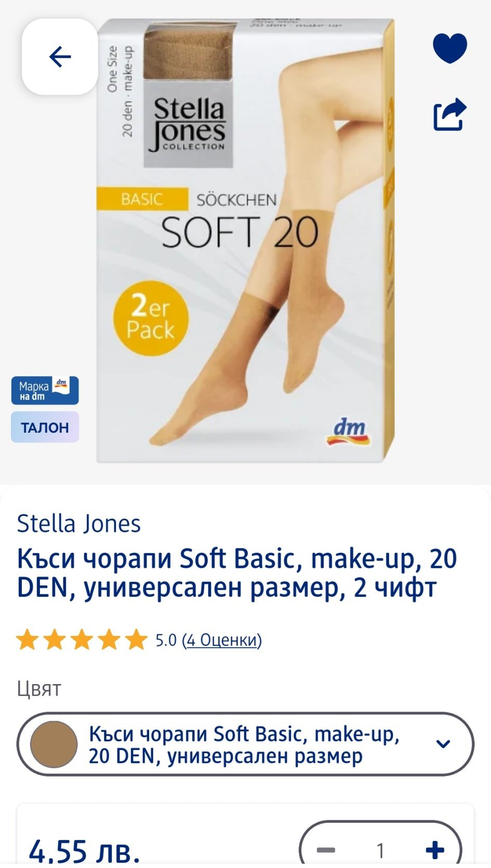Tap the back arrow button
Screen dimensions: 491x868
pyautogui.click(x=60, y=57)
